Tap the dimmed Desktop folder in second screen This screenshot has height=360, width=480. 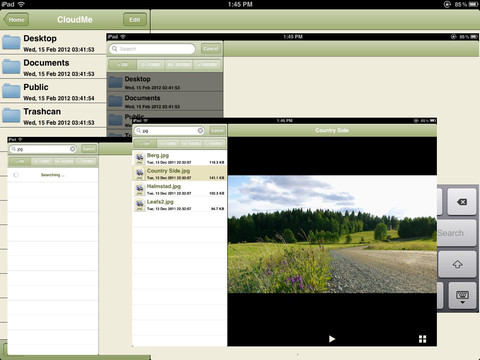[165, 82]
